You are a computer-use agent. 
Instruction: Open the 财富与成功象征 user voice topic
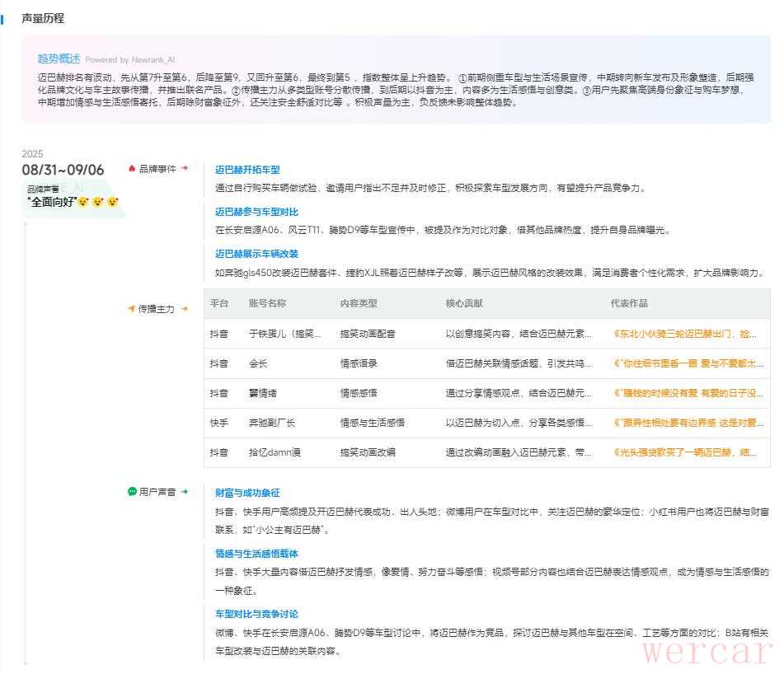[x=247, y=493]
